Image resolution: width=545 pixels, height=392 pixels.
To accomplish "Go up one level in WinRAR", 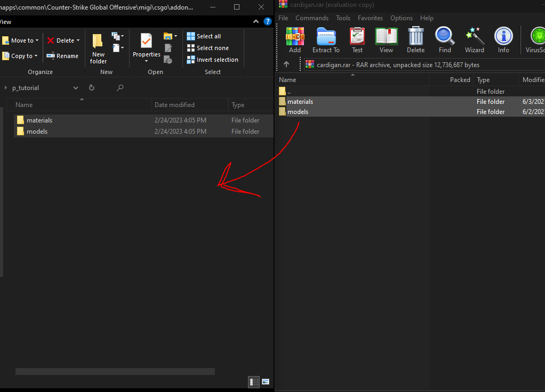I will coord(286,64).
